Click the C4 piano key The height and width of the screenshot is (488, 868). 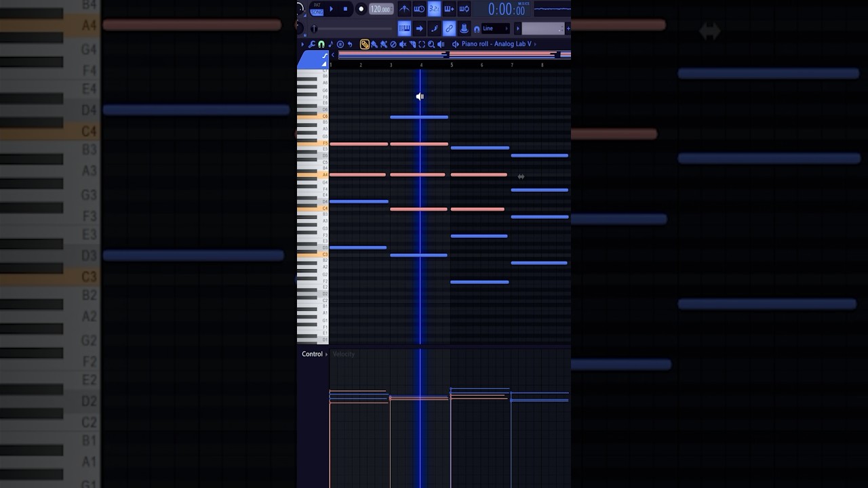coord(313,209)
